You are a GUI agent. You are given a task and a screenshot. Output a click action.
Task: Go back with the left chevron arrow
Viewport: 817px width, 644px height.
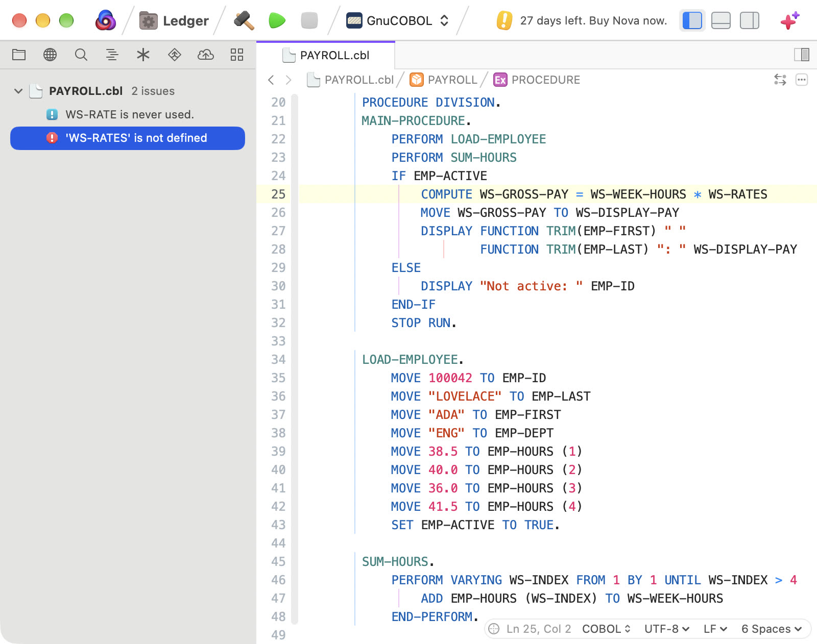click(271, 80)
